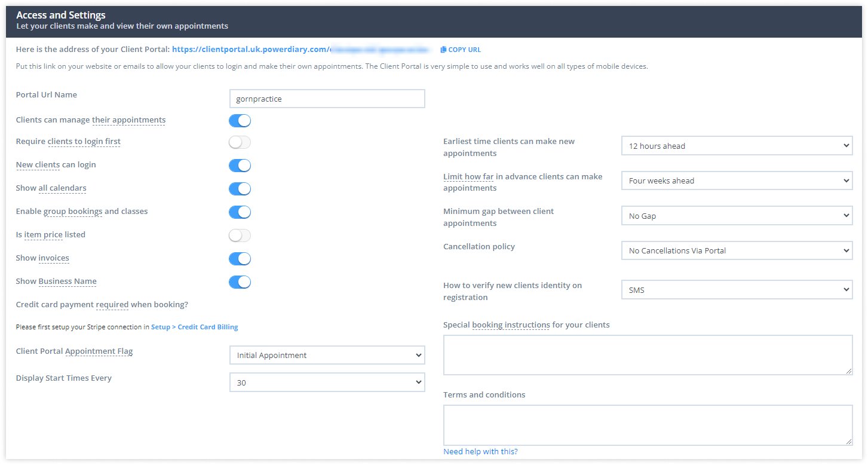
Task: Click the underlined 'required' help text
Action: 112,305
